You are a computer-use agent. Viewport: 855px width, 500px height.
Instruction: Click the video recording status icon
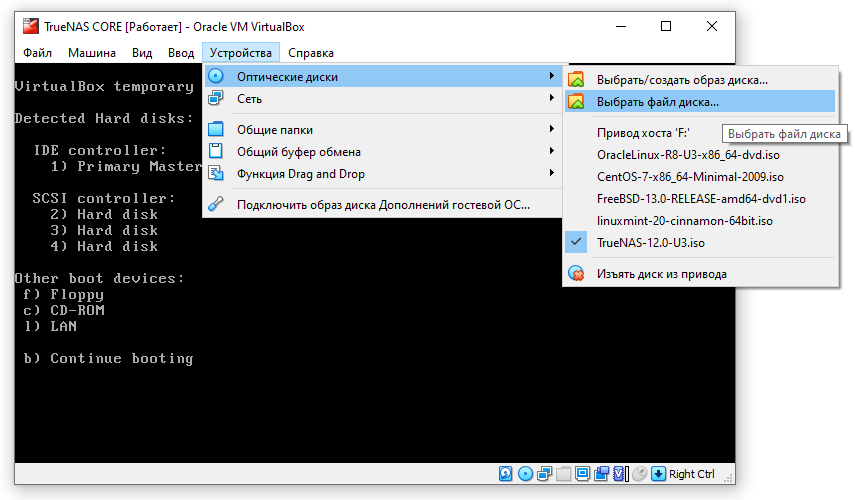tap(601, 474)
